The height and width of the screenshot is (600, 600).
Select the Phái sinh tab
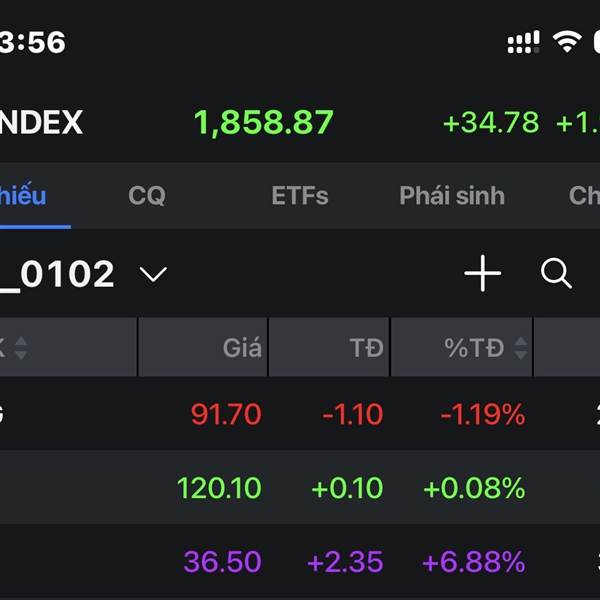tap(452, 196)
